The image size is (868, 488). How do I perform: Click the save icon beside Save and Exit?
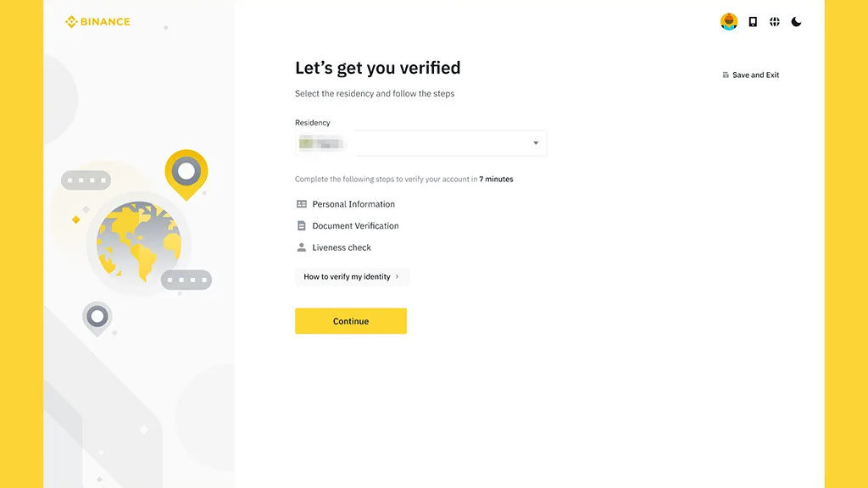726,75
